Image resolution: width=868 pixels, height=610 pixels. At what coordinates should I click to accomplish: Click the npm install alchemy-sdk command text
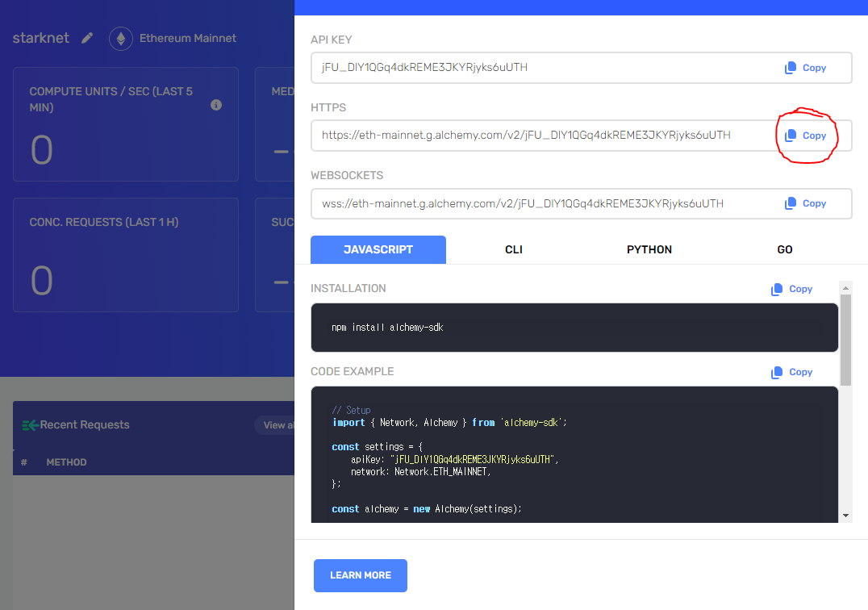click(387, 328)
